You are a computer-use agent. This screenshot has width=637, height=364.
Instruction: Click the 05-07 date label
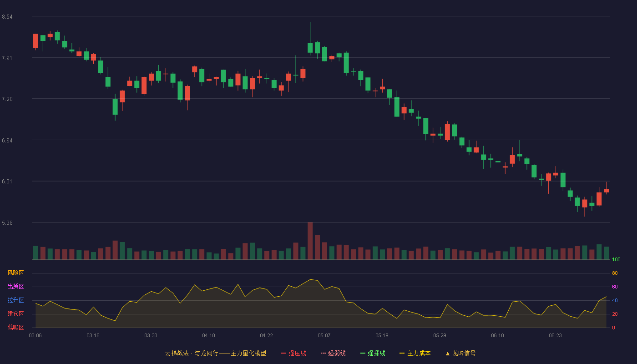[324, 335]
